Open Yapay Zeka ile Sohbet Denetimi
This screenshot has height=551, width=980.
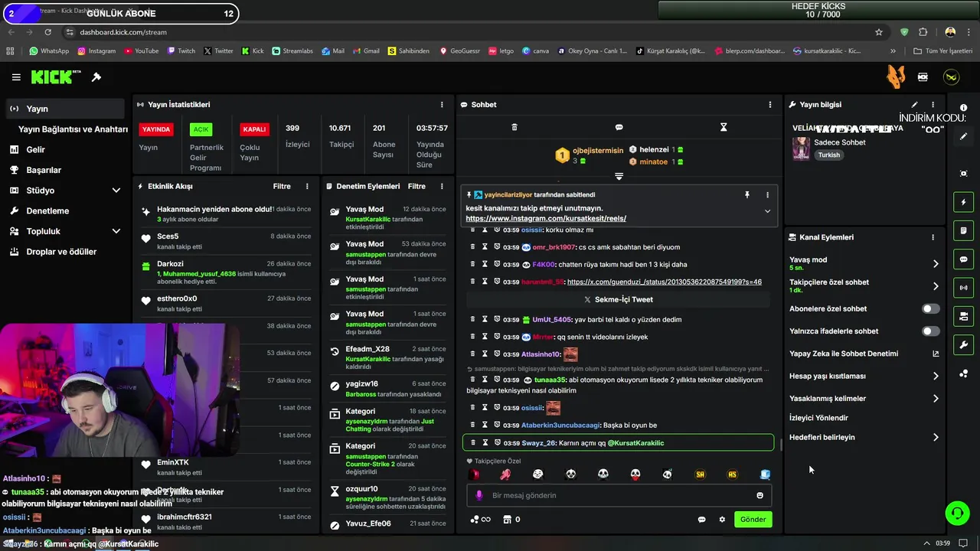pos(864,354)
